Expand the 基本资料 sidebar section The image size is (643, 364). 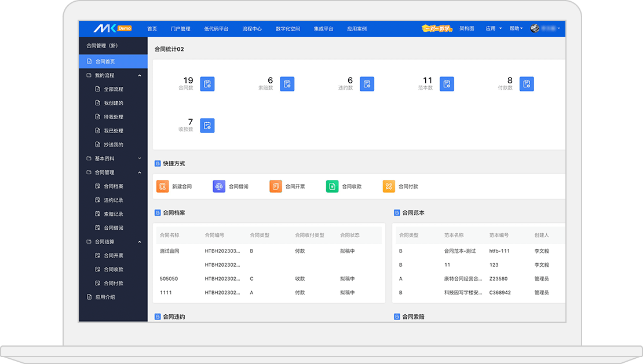point(140,159)
